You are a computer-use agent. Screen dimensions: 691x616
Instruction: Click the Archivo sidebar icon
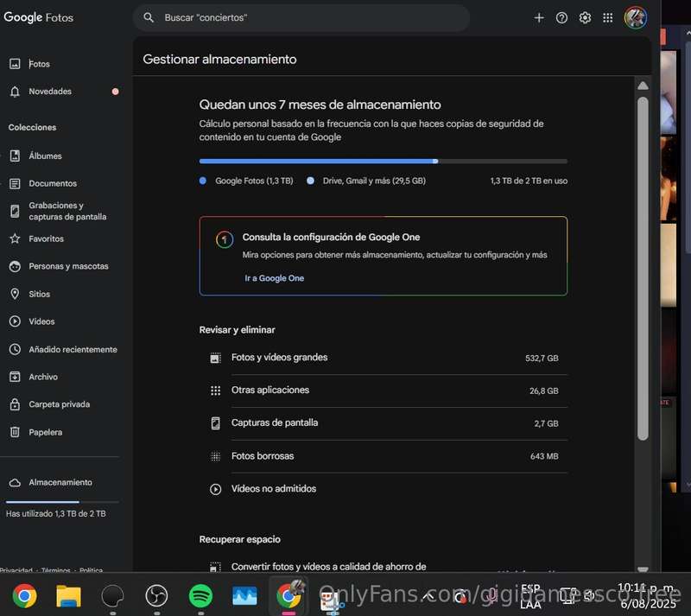pos(15,377)
